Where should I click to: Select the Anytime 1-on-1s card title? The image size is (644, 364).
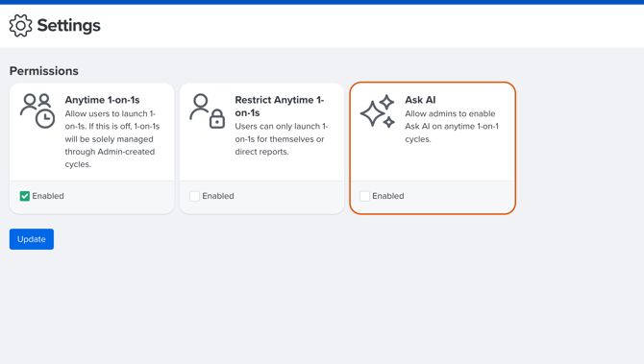tap(102, 100)
